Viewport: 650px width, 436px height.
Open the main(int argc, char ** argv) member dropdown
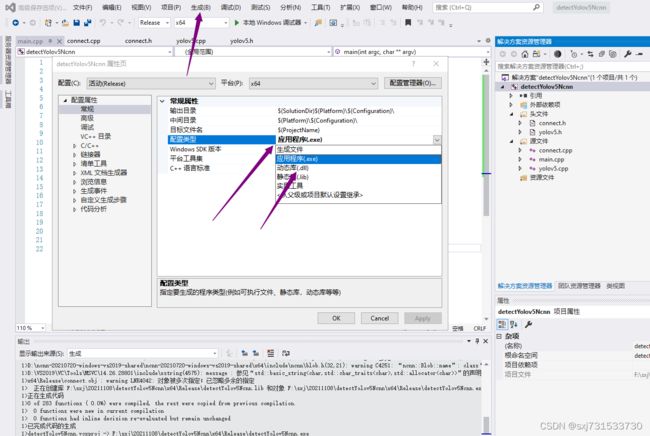pos(412,52)
